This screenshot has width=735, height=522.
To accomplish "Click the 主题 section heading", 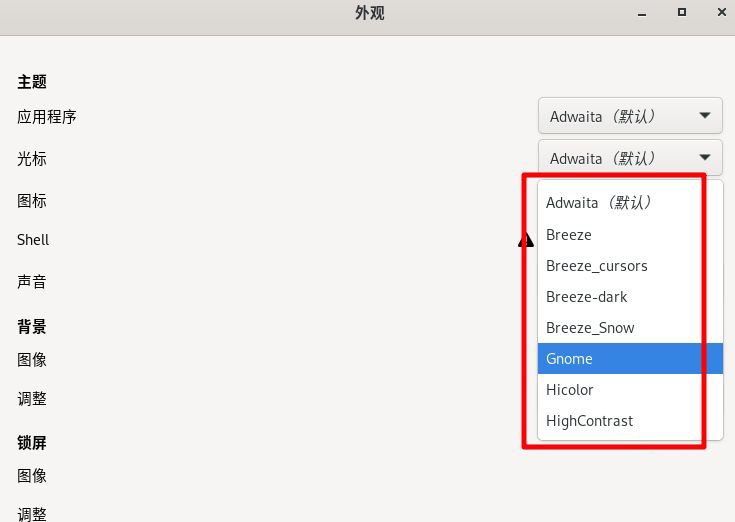I will coord(32,82).
